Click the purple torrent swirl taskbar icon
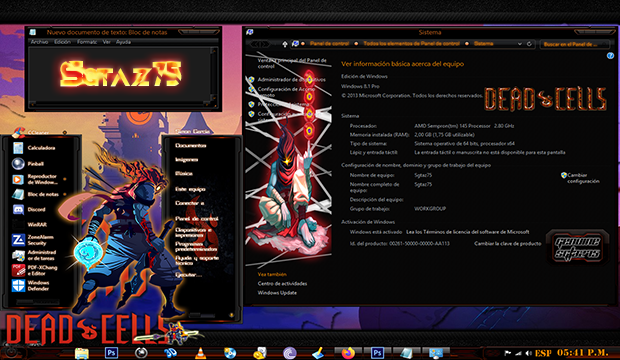 (x=289, y=353)
